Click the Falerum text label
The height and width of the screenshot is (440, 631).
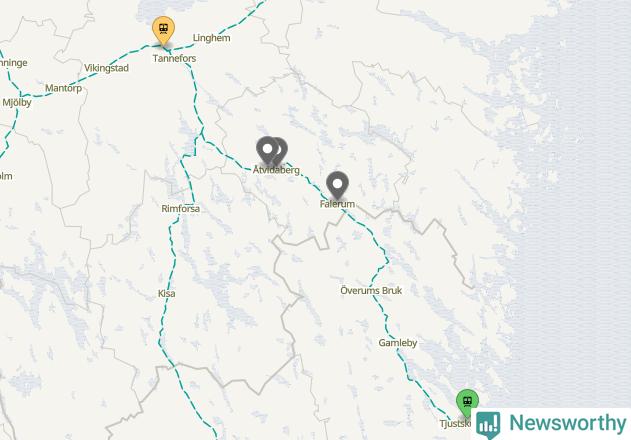pos(337,204)
